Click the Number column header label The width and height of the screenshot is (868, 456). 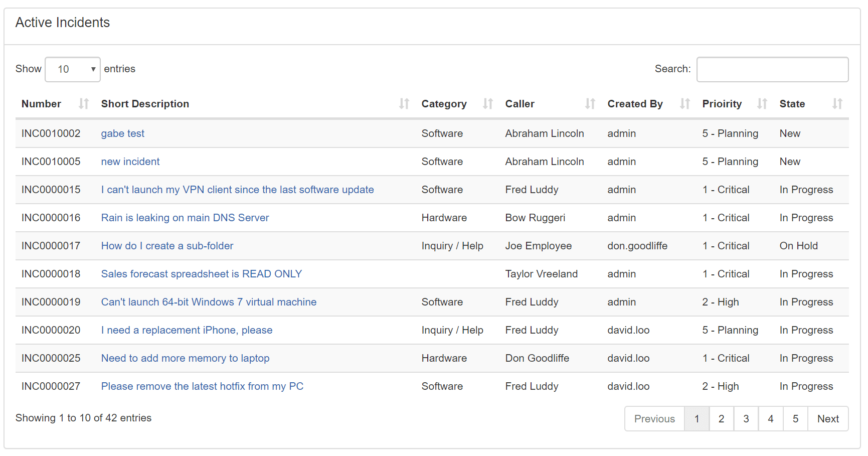tap(41, 104)
